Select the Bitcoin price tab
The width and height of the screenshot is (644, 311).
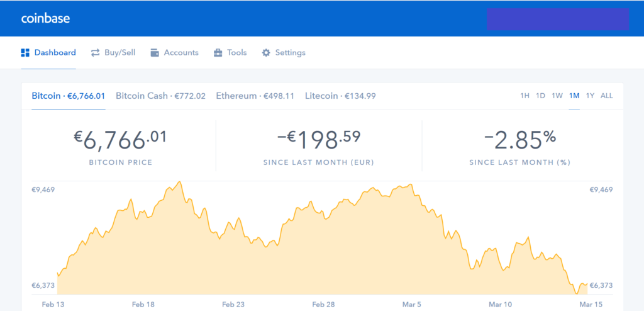68,96
